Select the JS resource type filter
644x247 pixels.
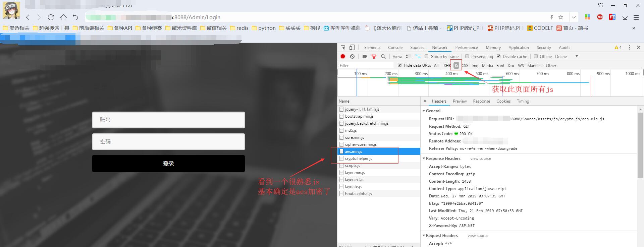(x=456, y=65)
